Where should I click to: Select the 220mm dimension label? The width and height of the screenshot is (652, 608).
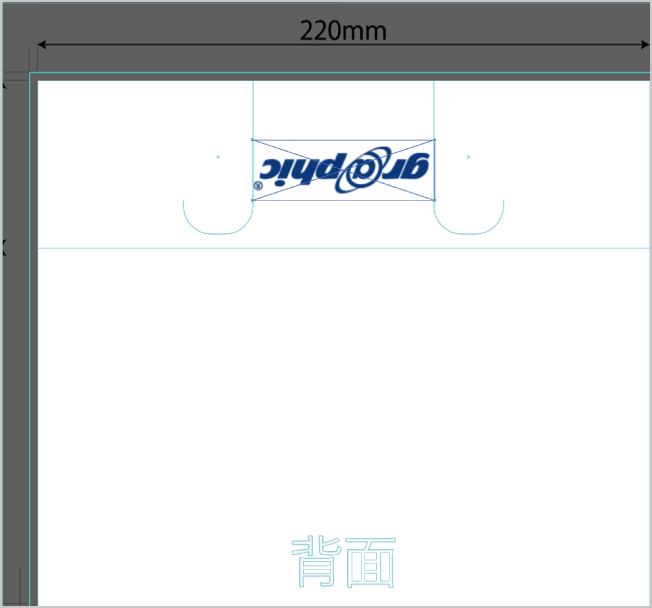point(343,30)
